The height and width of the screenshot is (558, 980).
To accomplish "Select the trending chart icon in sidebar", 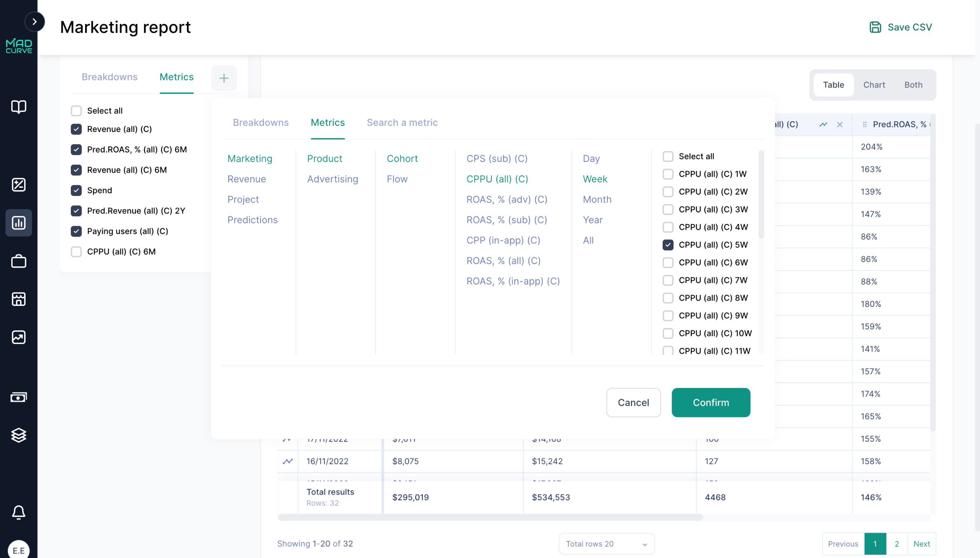I will 19,337.
